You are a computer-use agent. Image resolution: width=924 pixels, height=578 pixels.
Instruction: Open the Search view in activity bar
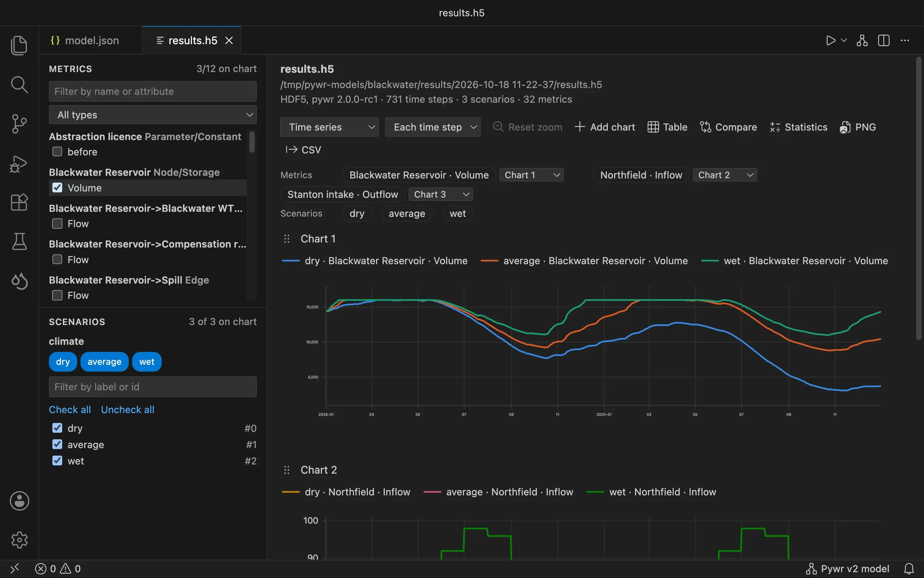point(19,85)
